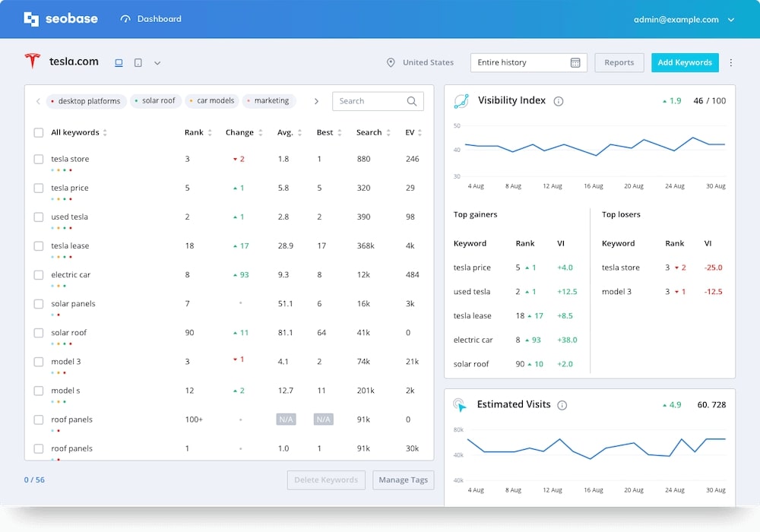Switch to tablet device view icon
Screen dimensions: 760x532
pos(138,63)
